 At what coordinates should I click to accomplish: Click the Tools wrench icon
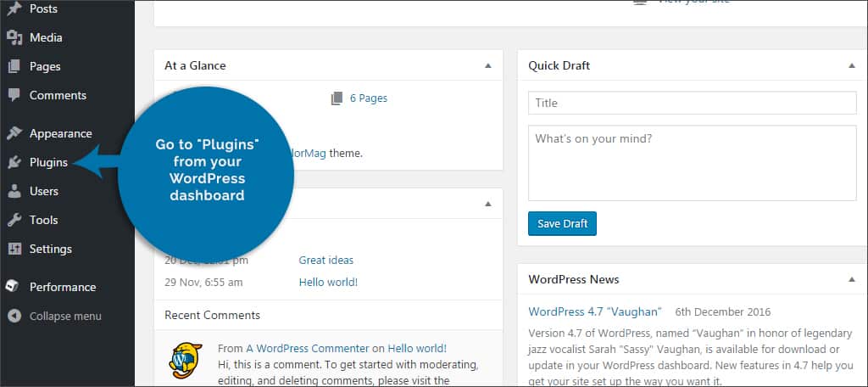click(x=14, y=220)
